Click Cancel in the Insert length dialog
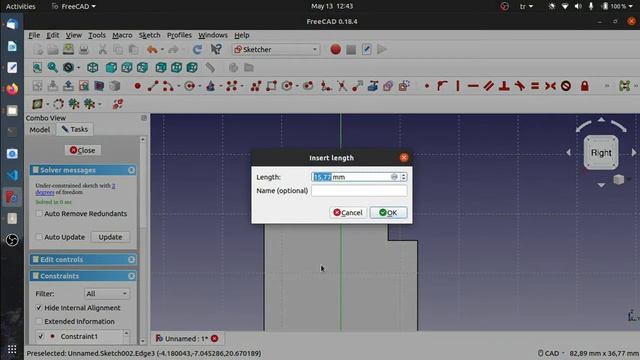Image resolution: width=640 pixels, height=360 pixels. coord(348,212)
